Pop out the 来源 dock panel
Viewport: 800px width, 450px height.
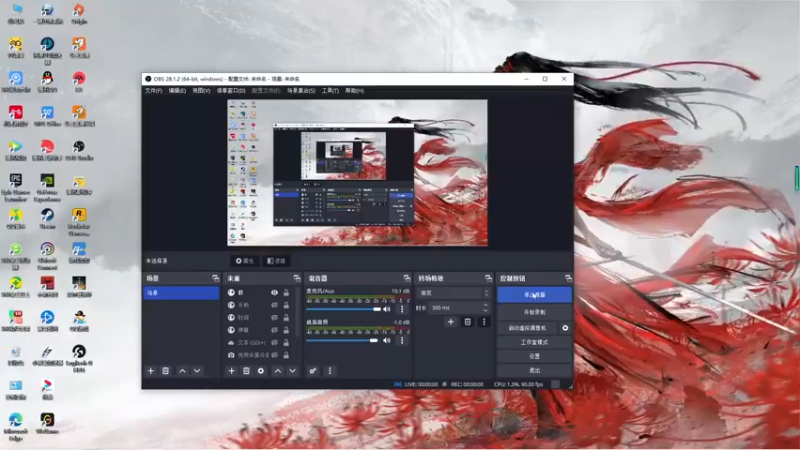click(297, 278)
